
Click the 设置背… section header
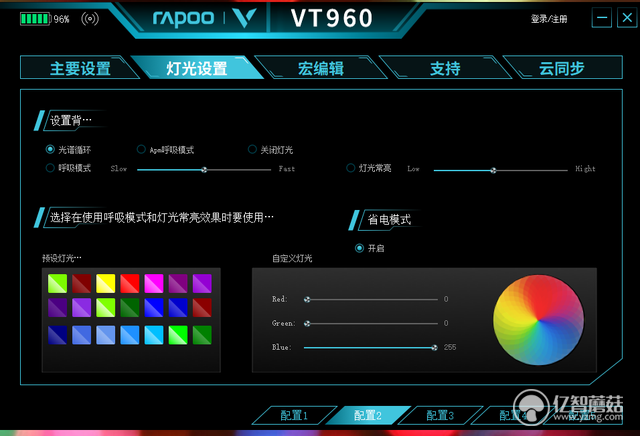pyautogui.click(x=71, y=121)
